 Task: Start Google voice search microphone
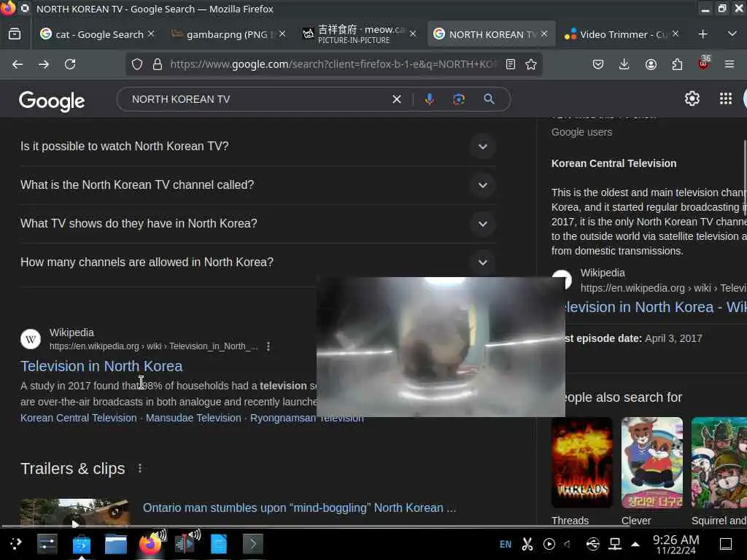(x=429, y=99)
